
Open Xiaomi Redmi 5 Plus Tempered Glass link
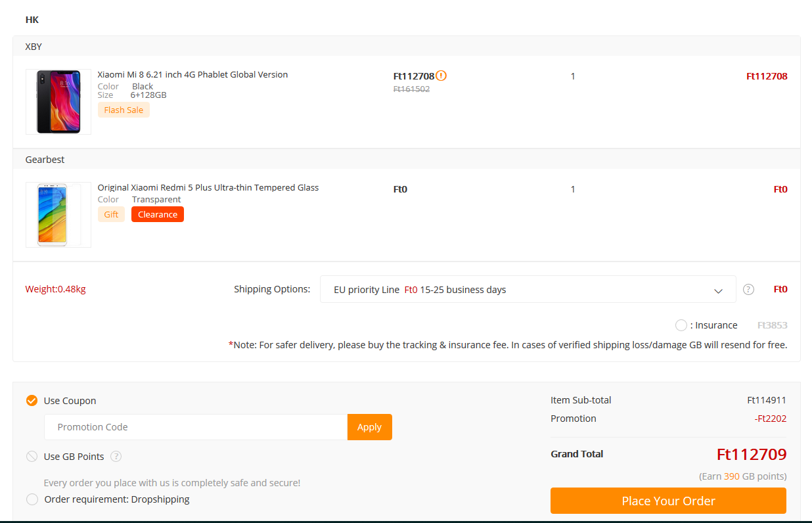click(x=208, y=187)
